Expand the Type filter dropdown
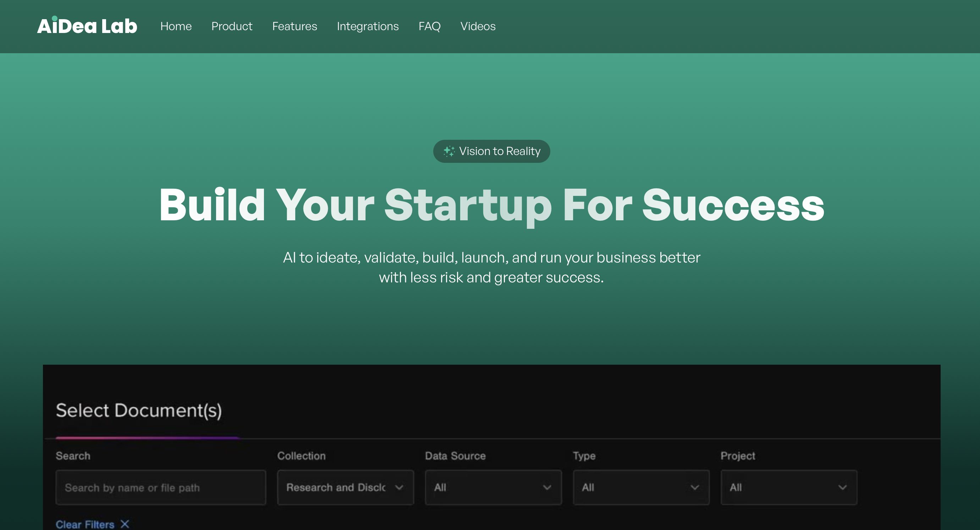 pos(641,487)
